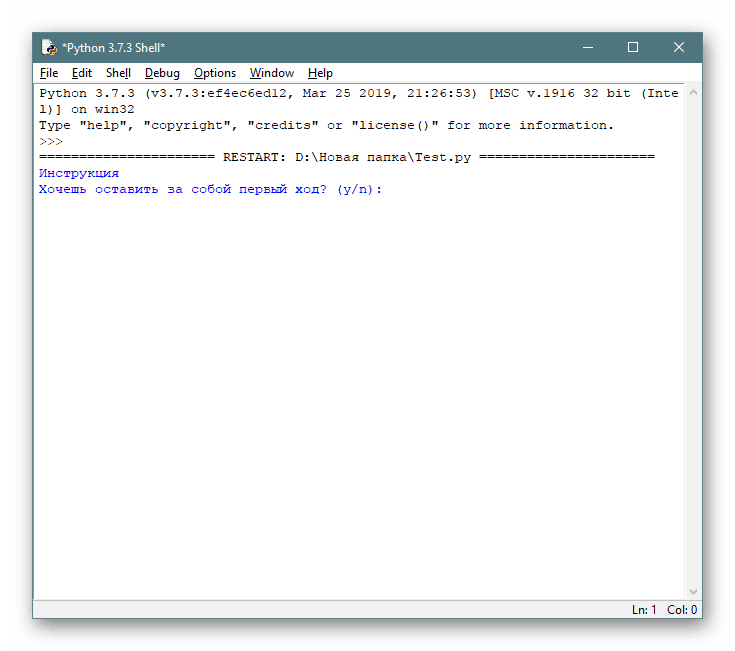
Task: Open the Help menu
Action: pyautogui.click(x=320, y=73)
